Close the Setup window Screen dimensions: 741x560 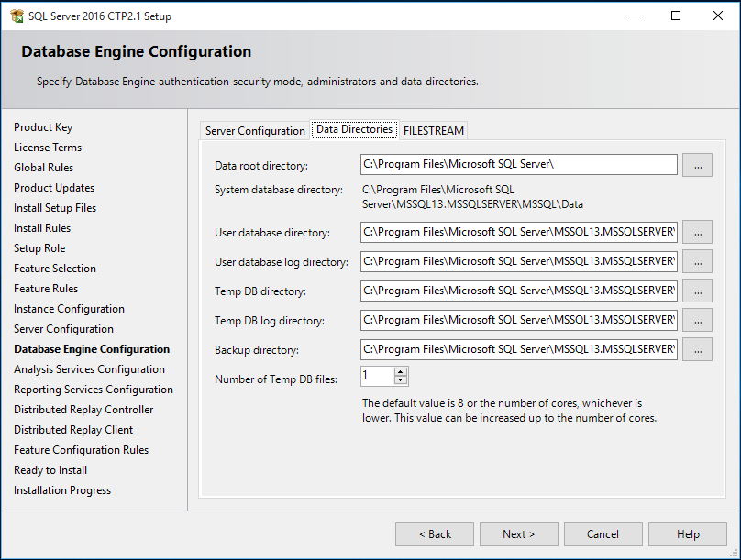(717, 16)
